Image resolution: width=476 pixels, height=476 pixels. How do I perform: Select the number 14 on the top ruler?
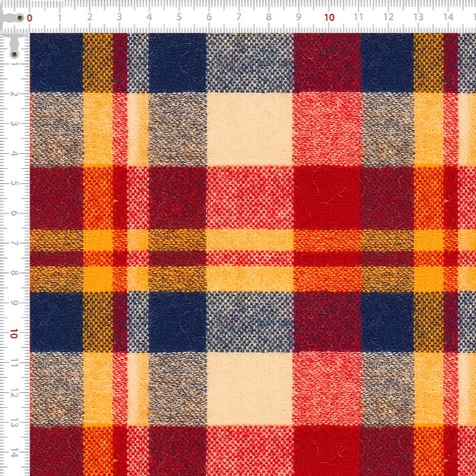tap(448, 17)
